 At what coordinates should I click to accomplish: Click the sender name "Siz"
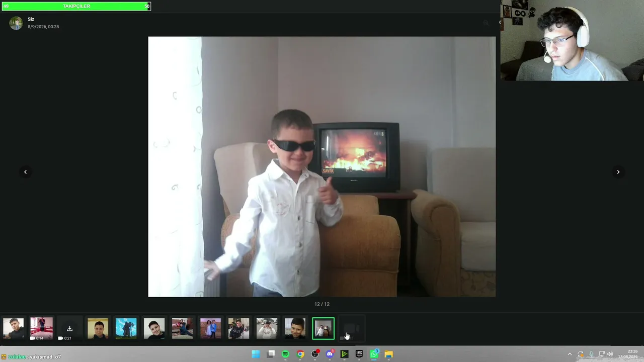(x=31, y=19)
